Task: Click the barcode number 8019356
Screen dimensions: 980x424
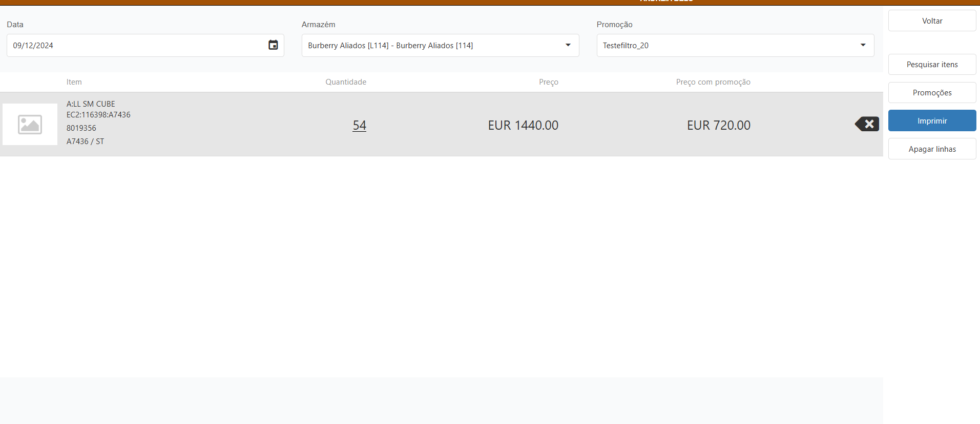Action: pos(81,128)
